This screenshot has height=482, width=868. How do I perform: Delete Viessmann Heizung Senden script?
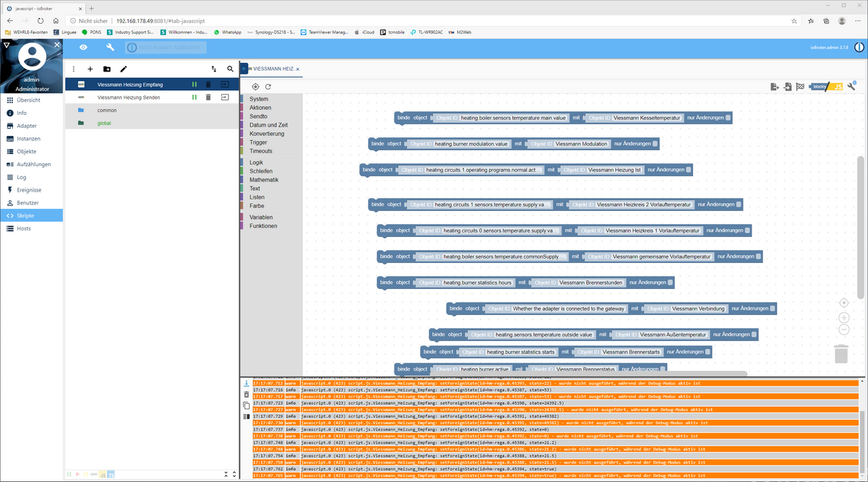click(208, 97)
